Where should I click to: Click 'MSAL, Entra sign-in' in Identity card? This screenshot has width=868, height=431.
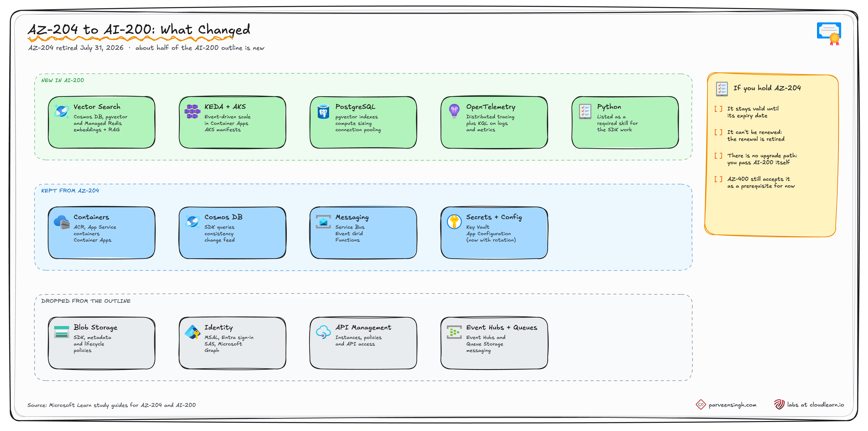[x=229, y=337]
